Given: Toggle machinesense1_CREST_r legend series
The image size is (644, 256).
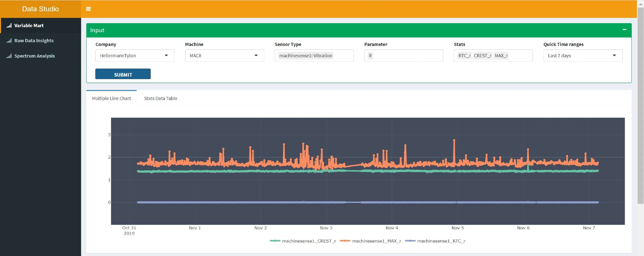Looking at the screenshot, I should point(303,241).
